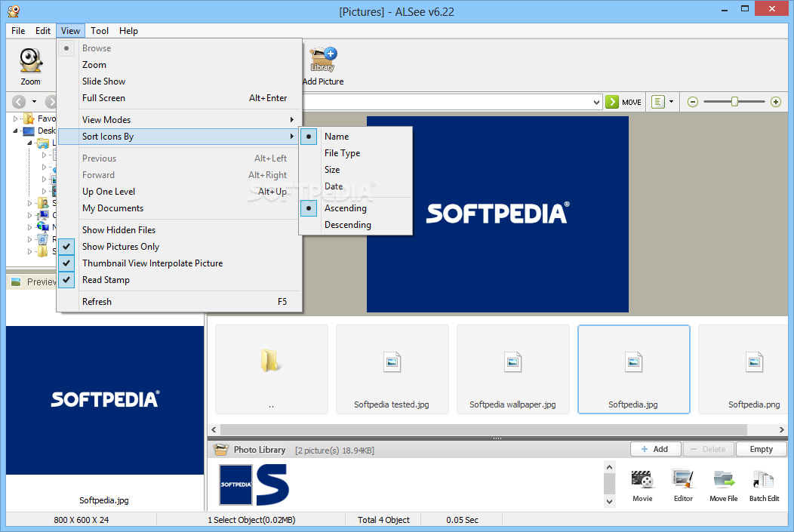This screenshot has width=794, height=532.
Task: Expand the View Modes submenu
Action: [x=180, y=119]
